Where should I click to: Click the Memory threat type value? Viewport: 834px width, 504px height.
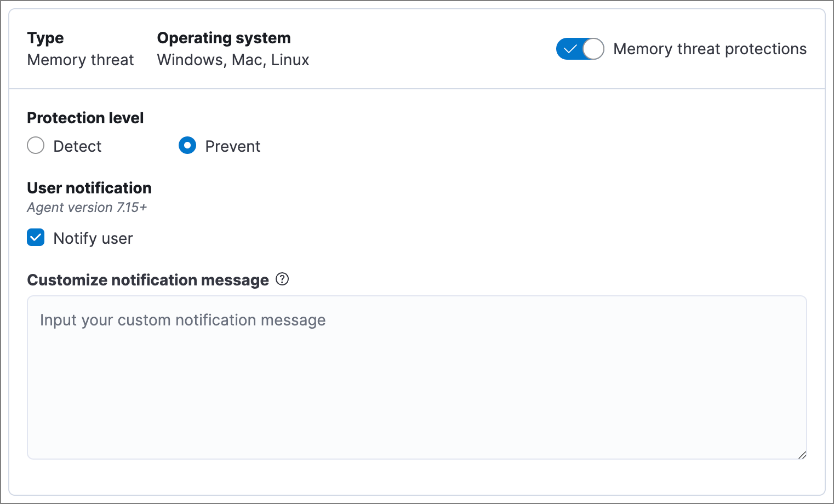[81, 60]
